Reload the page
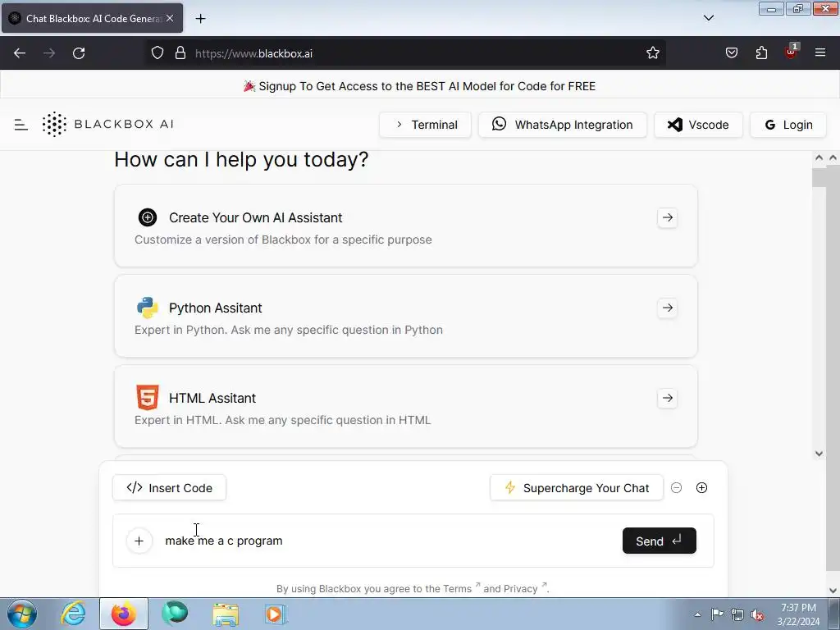The width and height of the screenshot is (840, 630). tap(79, 53)
